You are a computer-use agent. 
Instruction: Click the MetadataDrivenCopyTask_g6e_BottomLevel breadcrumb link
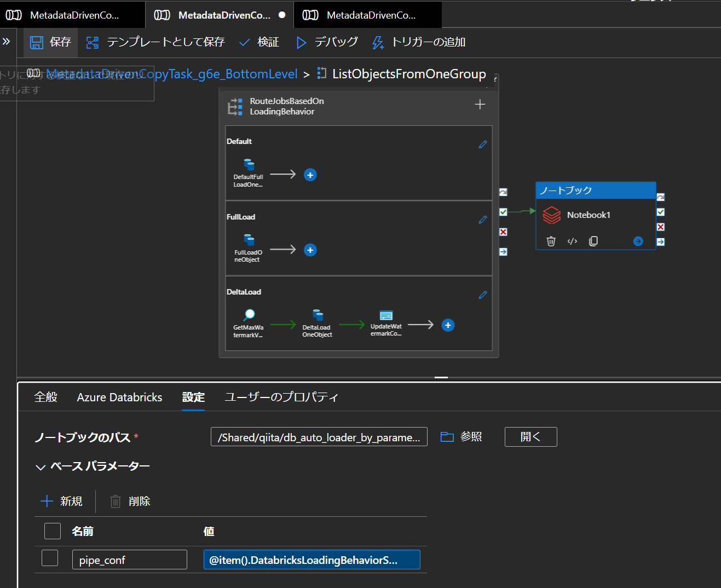pos(172,74)
